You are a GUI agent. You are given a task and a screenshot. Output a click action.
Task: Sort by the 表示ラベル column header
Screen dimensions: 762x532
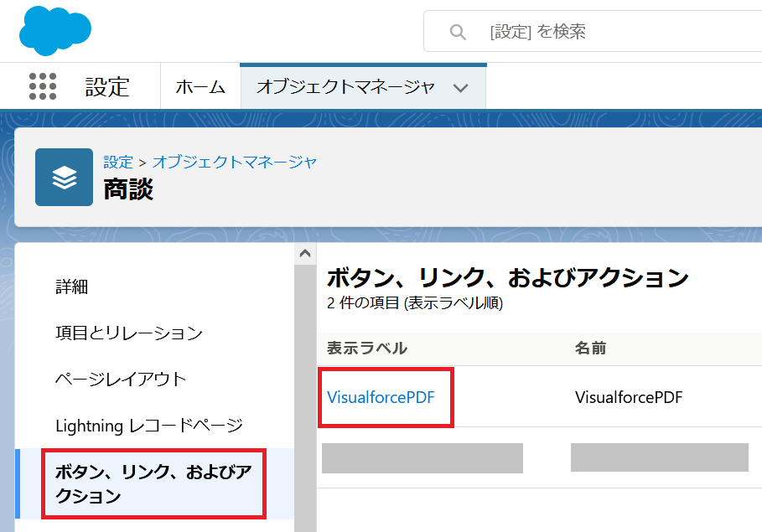pos(367,348)
